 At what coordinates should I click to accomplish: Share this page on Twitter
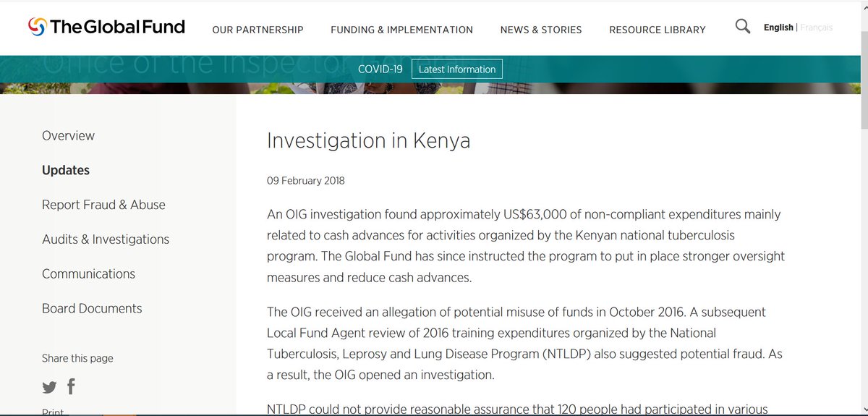click(x=49, y=387)
